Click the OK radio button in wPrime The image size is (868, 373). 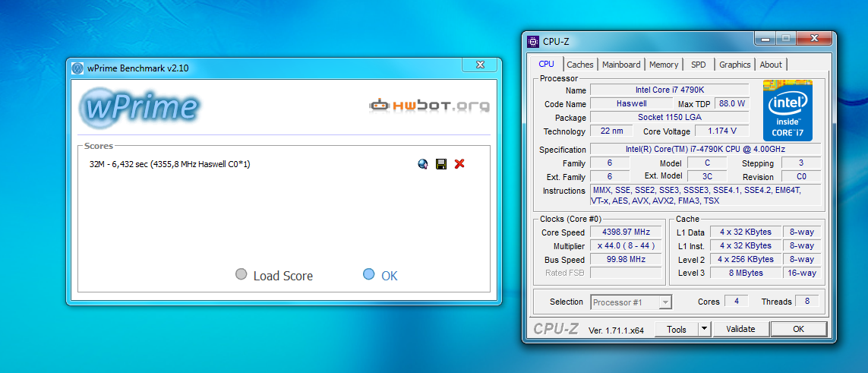[x=368, y=274]
